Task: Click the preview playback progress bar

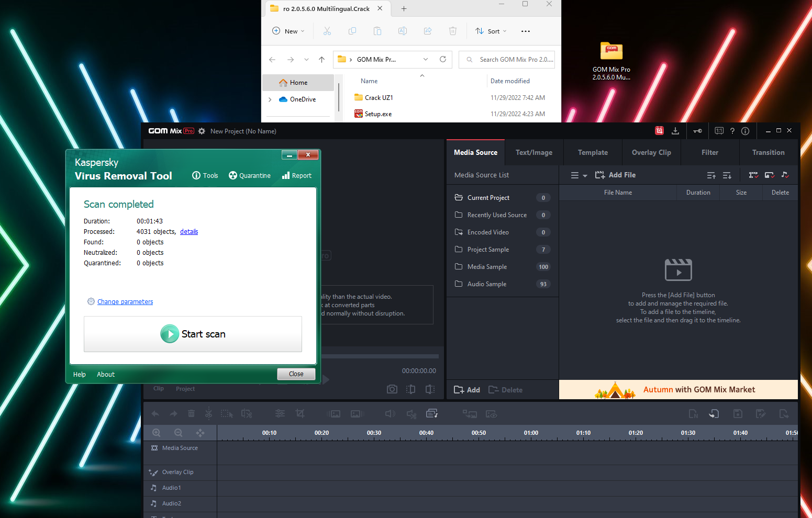Action: click(x=380, y=356)
